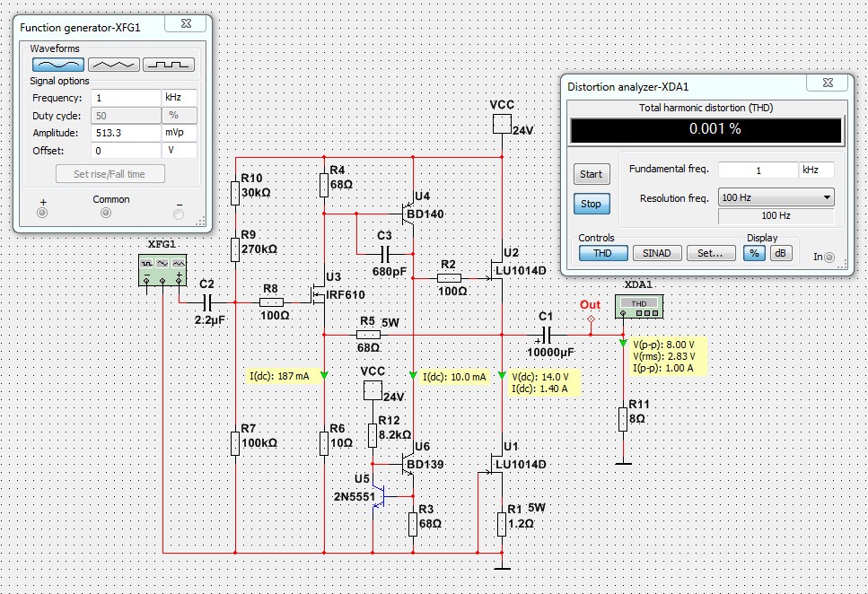Viewport: 868px width, 594px height.
Task: Open the Resolution freq. dropdown
Action: [x=776, y=197]
